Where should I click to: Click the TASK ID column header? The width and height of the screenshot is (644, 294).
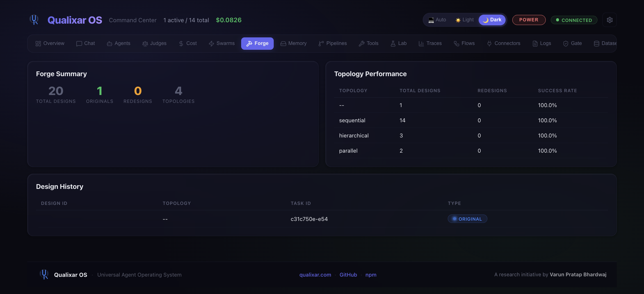pyautogui.click(x=301, y=203)
